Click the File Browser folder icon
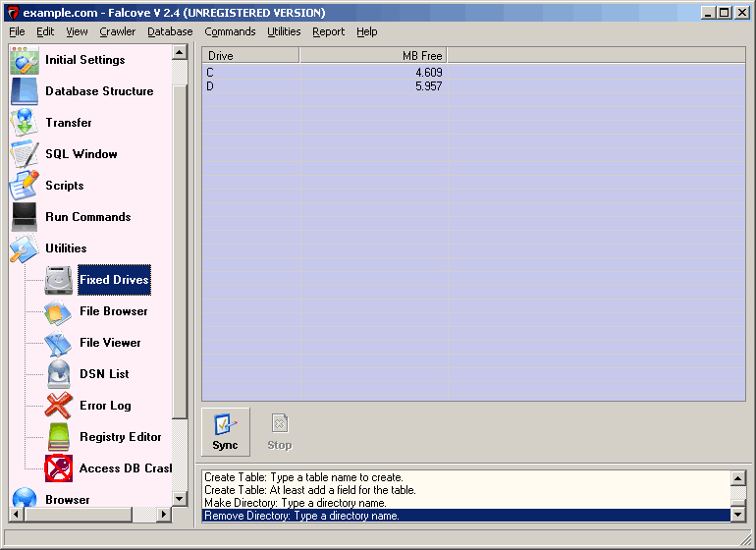 tap(59, 311)
